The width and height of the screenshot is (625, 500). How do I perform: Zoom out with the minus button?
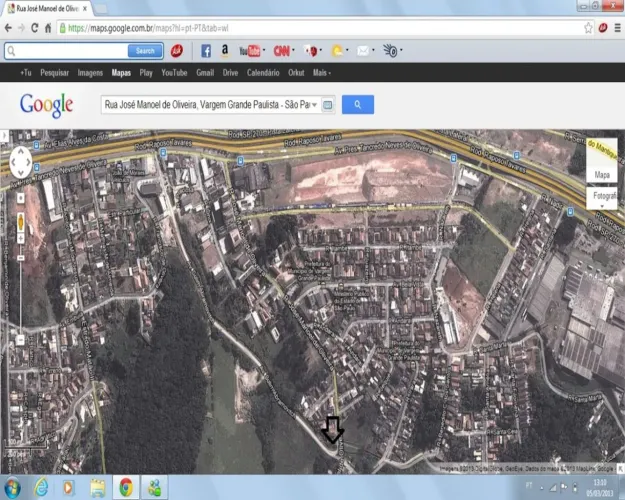[20, 340]
